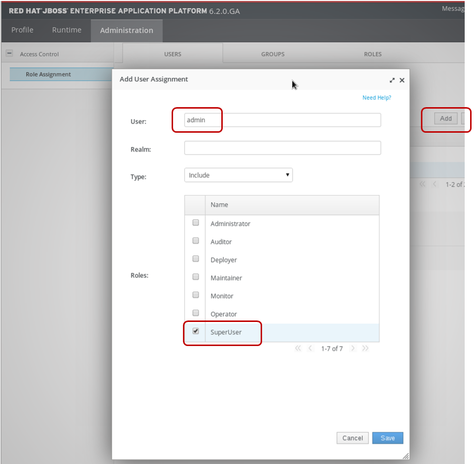Open the Need Help? link
The width and height of the screenshot is (476, 464).
click(376, 98)
